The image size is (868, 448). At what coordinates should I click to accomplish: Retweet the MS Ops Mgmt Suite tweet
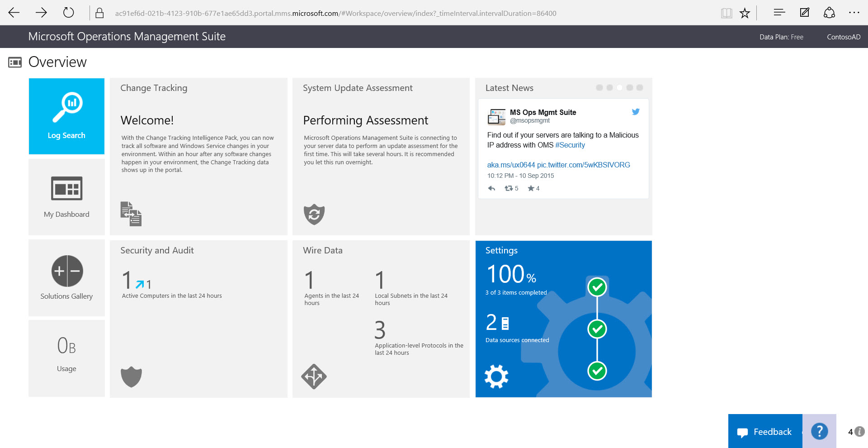(x=509, y=188)
